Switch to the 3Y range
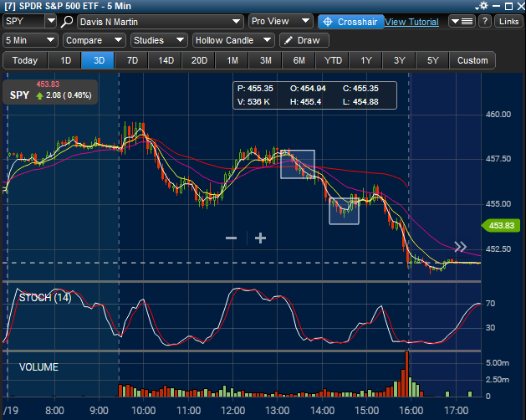 coord(399,60)
